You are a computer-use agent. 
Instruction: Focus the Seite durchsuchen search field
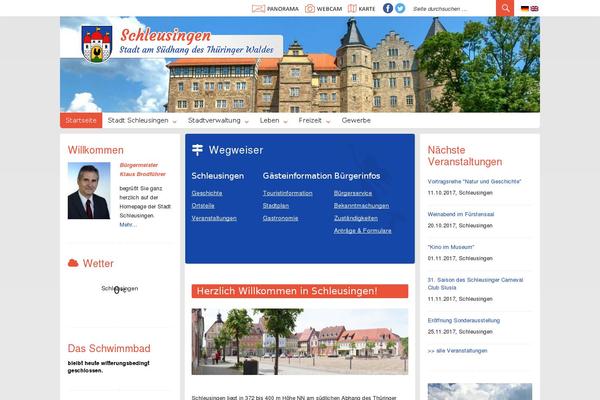(x=453, y=8)
